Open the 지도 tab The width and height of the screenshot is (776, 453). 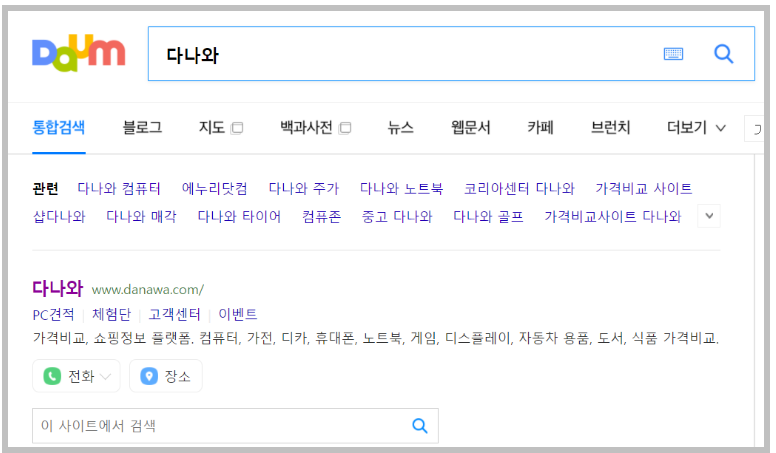211,128
